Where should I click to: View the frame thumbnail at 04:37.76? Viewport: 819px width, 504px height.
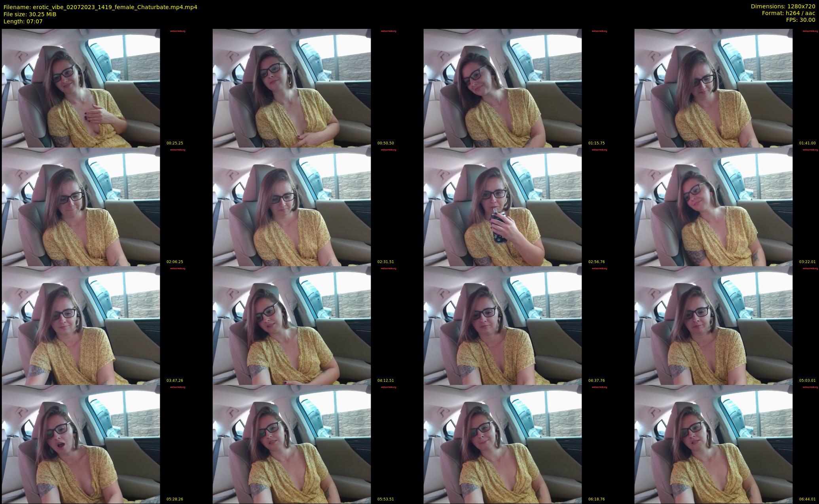point(502,326)
